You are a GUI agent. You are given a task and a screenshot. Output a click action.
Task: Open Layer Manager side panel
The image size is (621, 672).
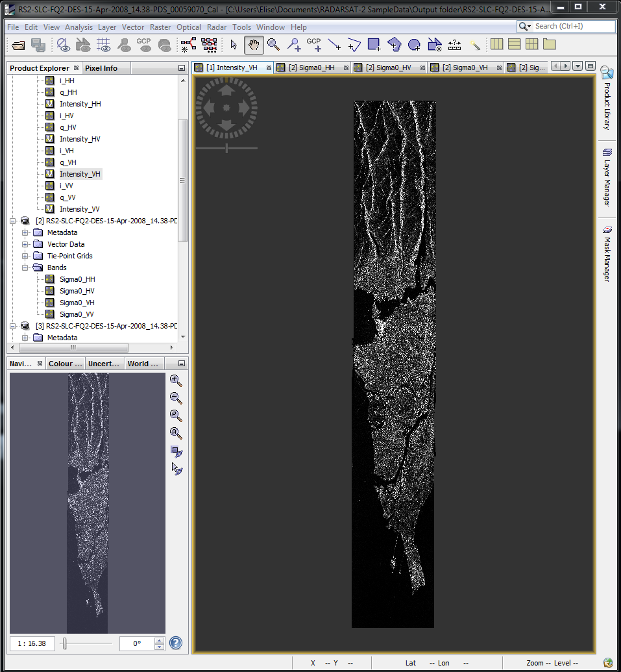(607, 177)
